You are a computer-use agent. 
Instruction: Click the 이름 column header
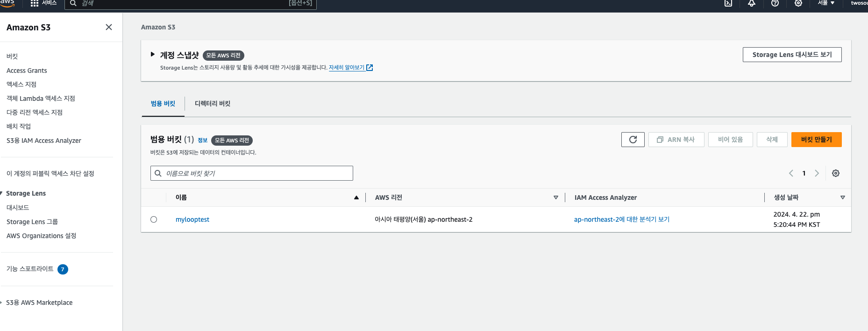coord(181,197)
